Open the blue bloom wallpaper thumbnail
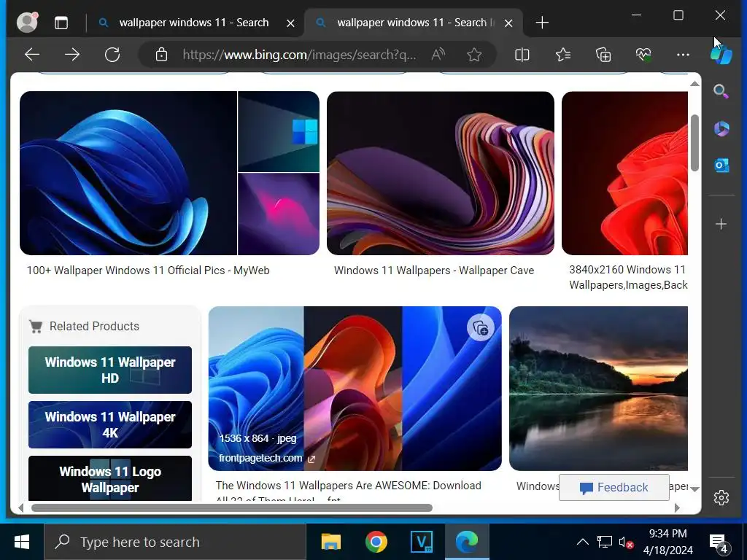Screen dimensions: 747x560 [128, 174]
